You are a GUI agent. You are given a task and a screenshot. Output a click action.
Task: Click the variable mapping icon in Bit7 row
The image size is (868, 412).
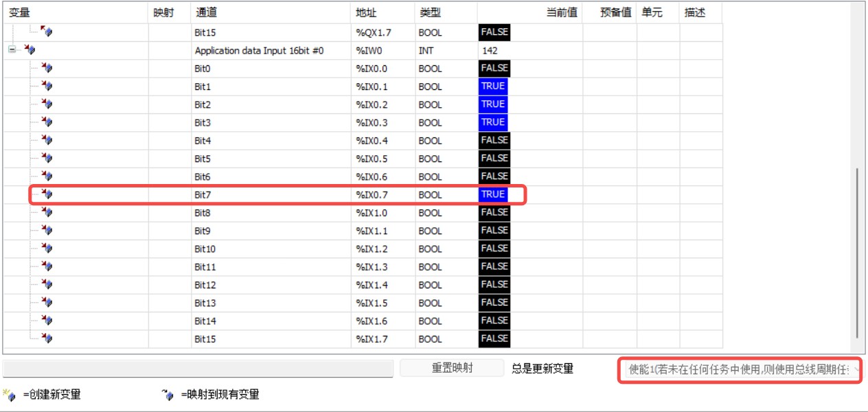pos(47,194)
